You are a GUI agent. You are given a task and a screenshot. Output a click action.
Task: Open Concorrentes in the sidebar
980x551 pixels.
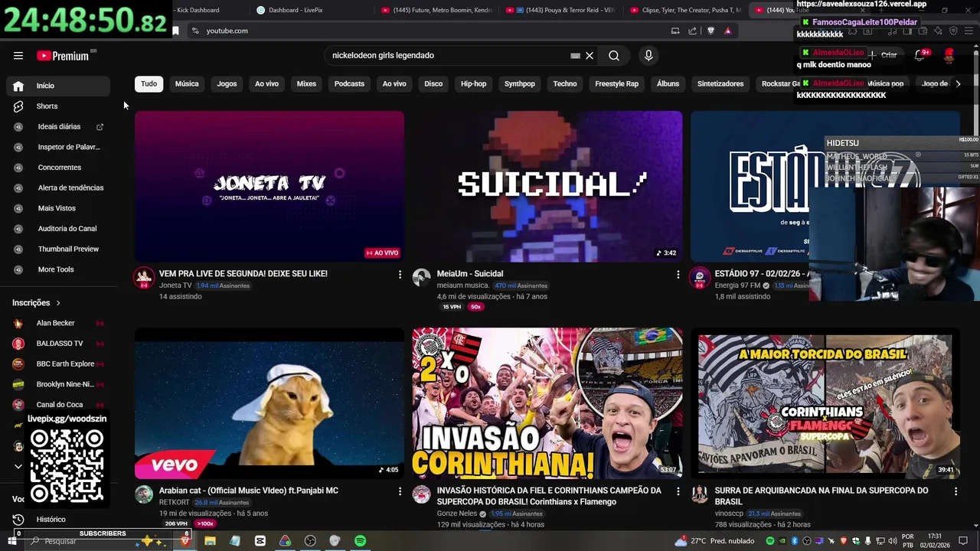tap(58, 168)
